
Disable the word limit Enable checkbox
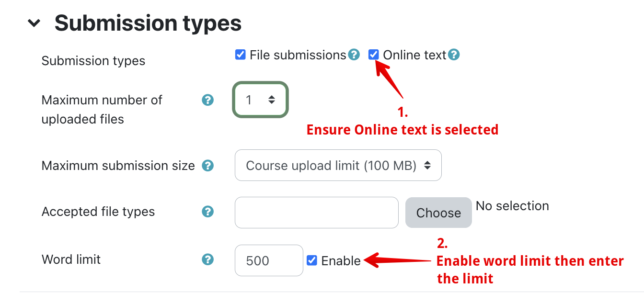[312, 260]
